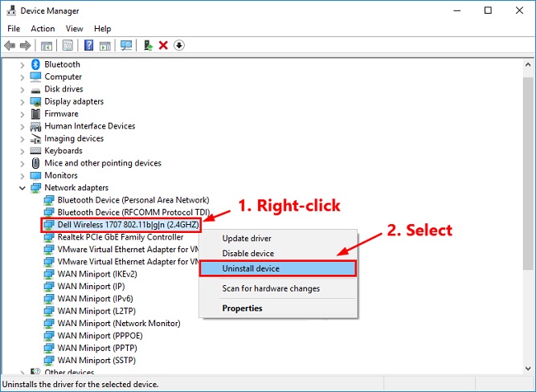The width and height of the screenshot is (536, 392).
Task: Click Scan for hardware changes monitor icon
Action: pyautogui.click(x=126, y=45)
